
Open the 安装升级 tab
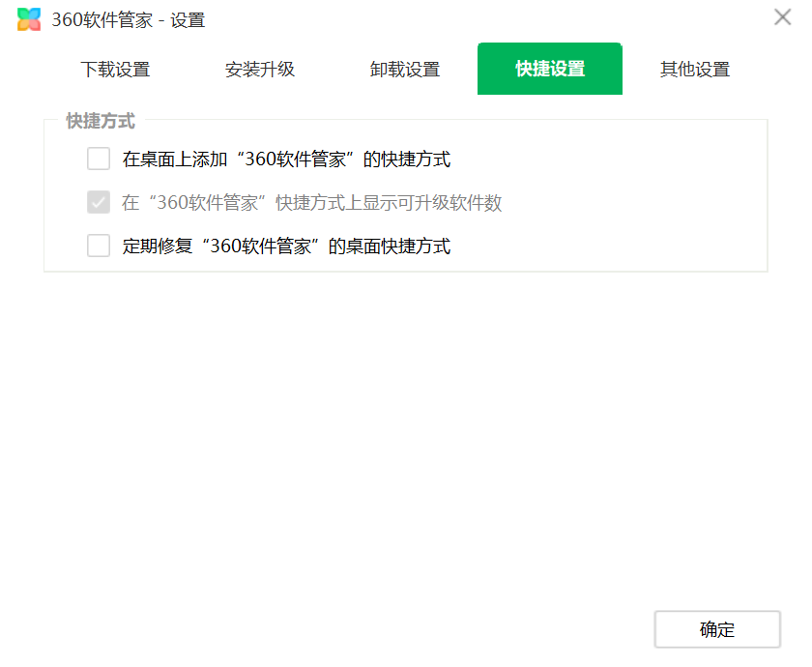point(260,69)
